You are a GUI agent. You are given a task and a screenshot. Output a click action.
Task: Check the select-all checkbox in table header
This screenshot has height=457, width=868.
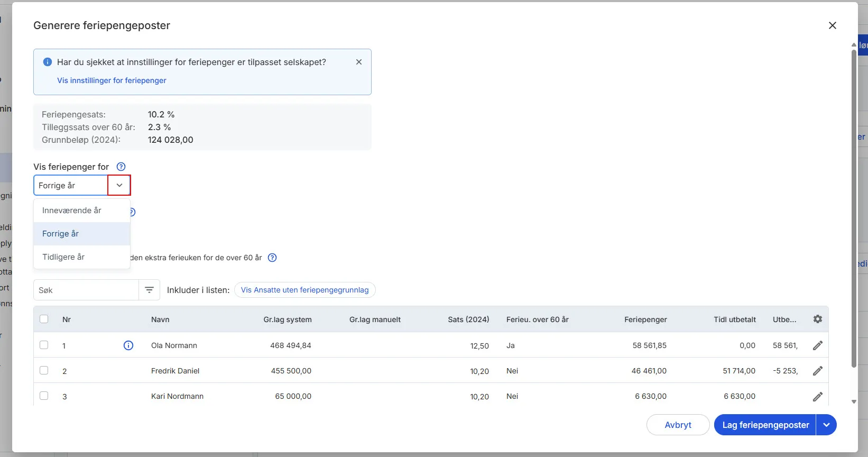44,319
